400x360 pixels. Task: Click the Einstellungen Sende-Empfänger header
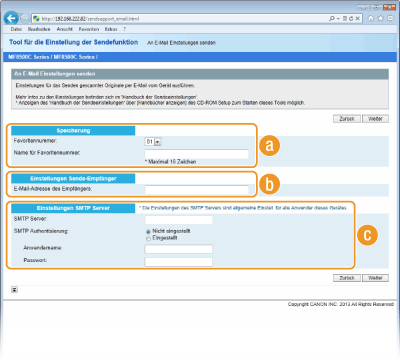click(73, 179)
